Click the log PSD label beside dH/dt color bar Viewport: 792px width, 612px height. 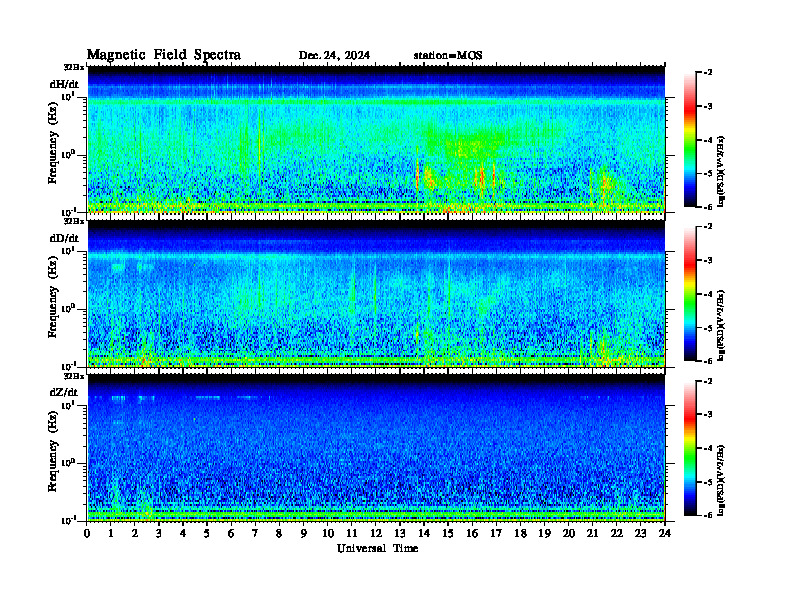tap(722, 171)
